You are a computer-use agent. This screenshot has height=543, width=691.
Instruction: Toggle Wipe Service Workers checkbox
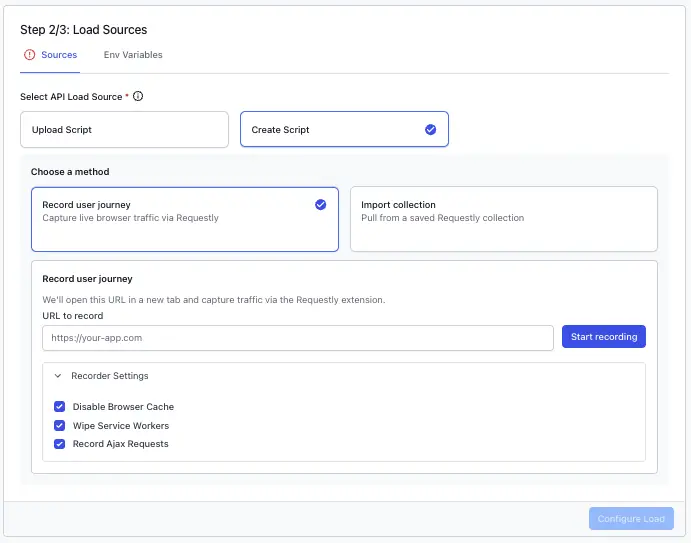click(59, 425)
